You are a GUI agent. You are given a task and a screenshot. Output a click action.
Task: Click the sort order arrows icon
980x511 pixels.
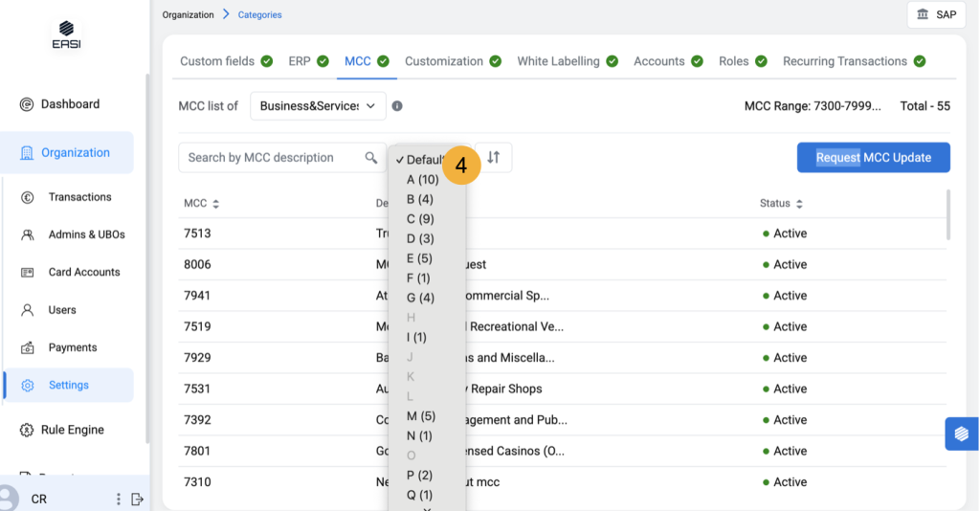[493, 158]
